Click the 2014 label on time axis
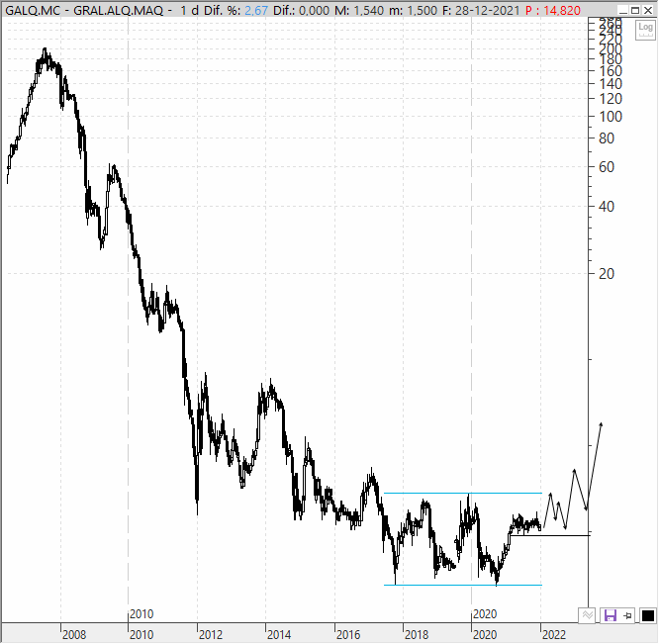Screen dimensions: 659x644 [279, 634]
